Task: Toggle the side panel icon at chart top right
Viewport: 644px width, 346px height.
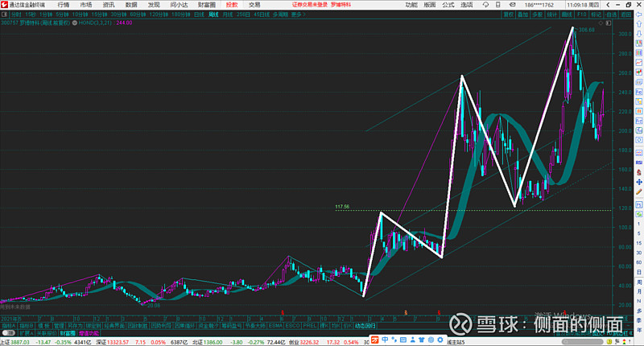Action: tap(609, 23)
